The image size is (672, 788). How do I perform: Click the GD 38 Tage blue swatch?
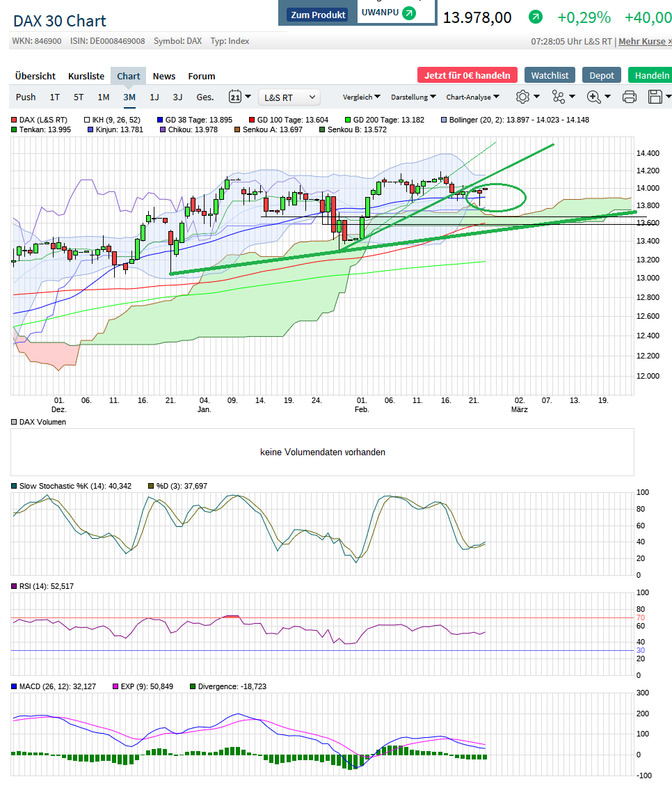160,120
